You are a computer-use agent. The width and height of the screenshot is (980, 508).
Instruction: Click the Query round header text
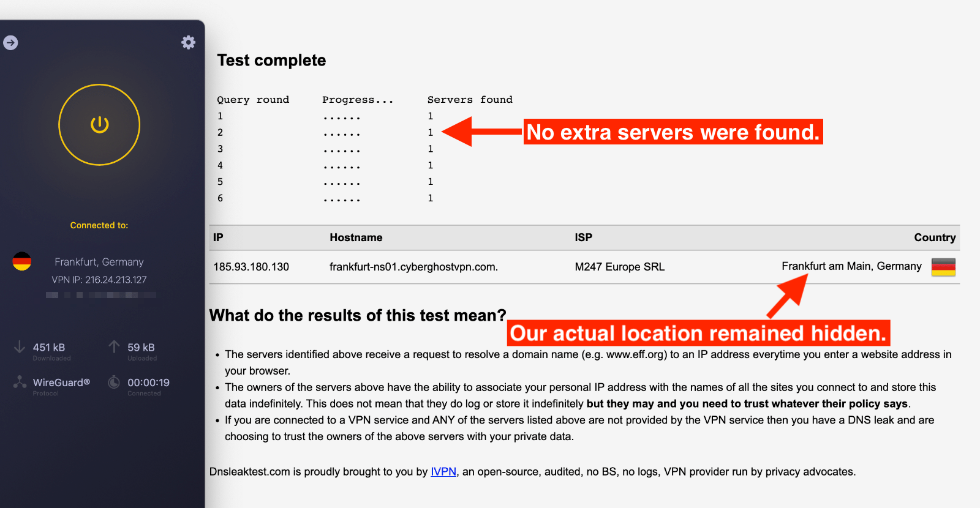click(x=253, y=99)
